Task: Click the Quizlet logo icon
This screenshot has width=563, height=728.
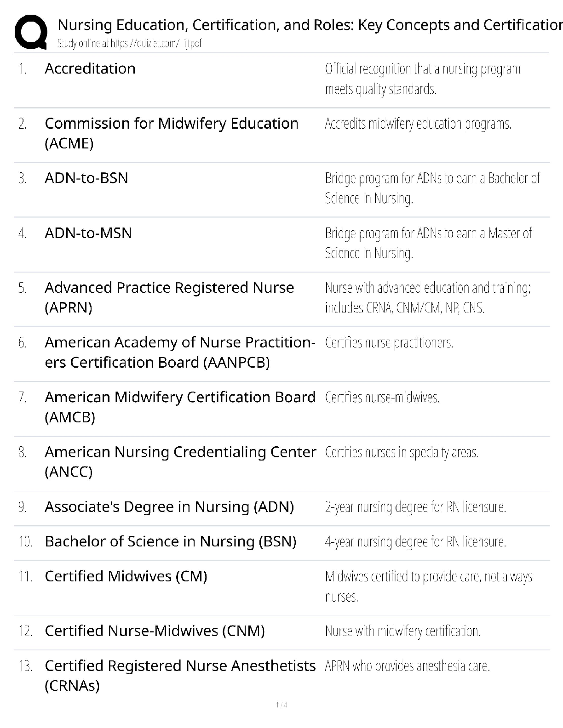Action: tap(31, 32)
